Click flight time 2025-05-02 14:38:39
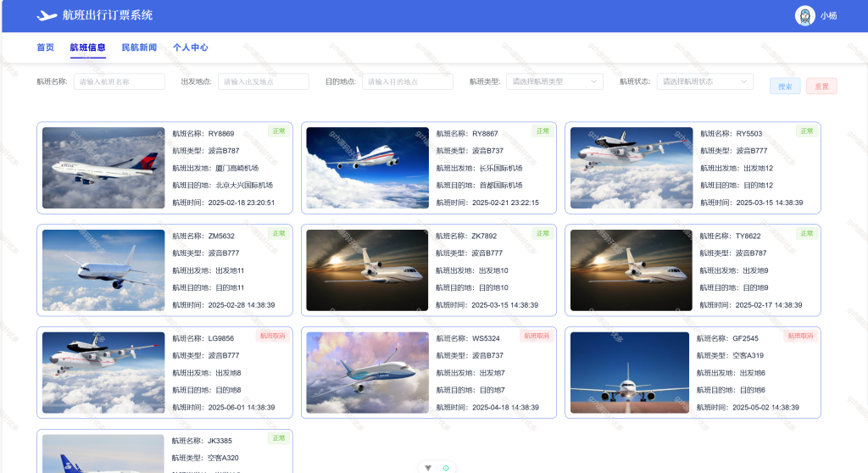The image size is (868, 473). click(x=765, y=408)
